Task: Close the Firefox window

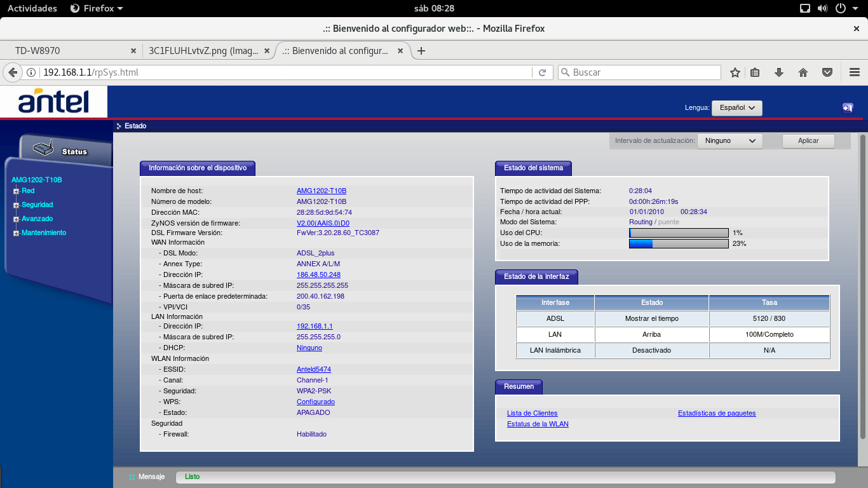Action: tap(857, 29)
